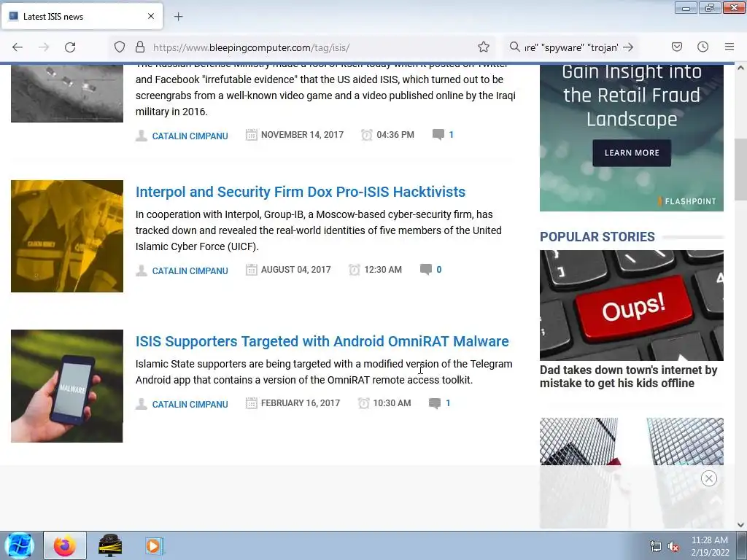Open Catalin Cimpanu author link on February 16 article
The image size is (747, 560).
190,404
